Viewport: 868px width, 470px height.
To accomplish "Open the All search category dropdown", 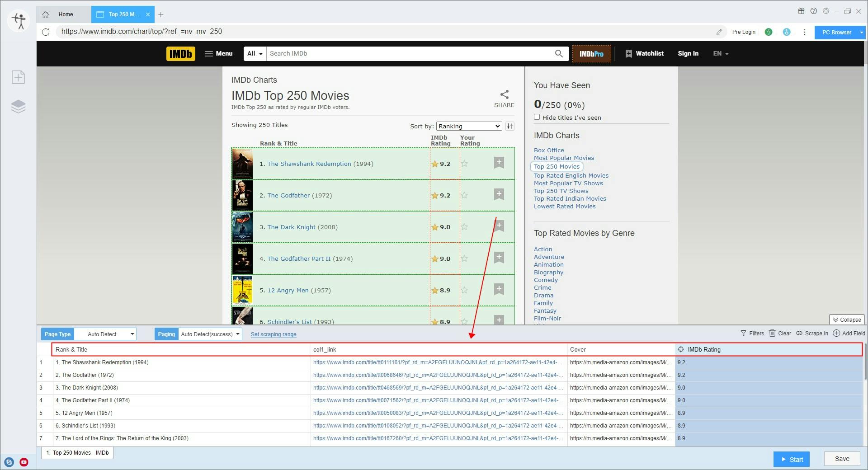I will 255,53.
